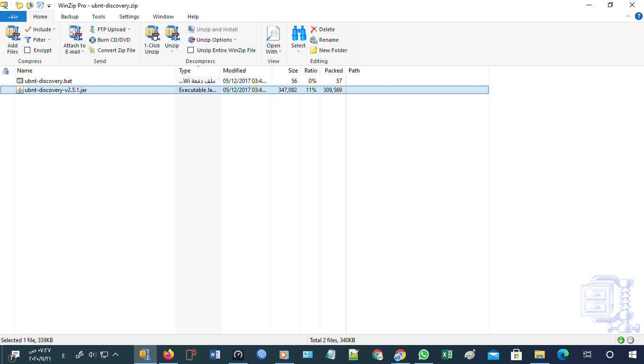Sort by the Path column header
This screenshot has width=644, height=364.
point(417,71)
